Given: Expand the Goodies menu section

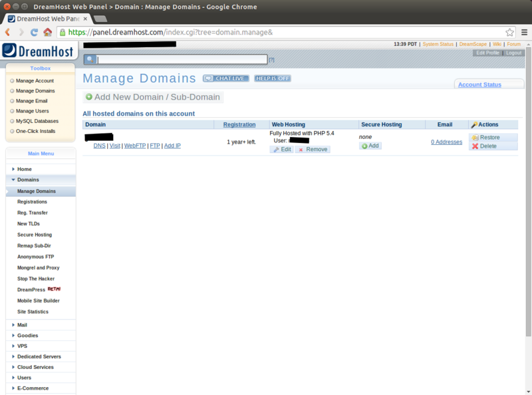Looking at the screenshot, I should (x=41, y=335).
